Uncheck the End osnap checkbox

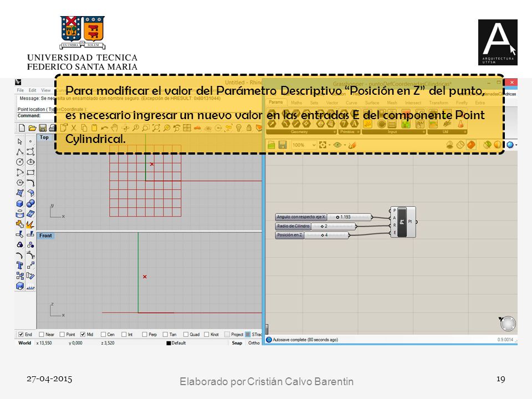(21, 334)
